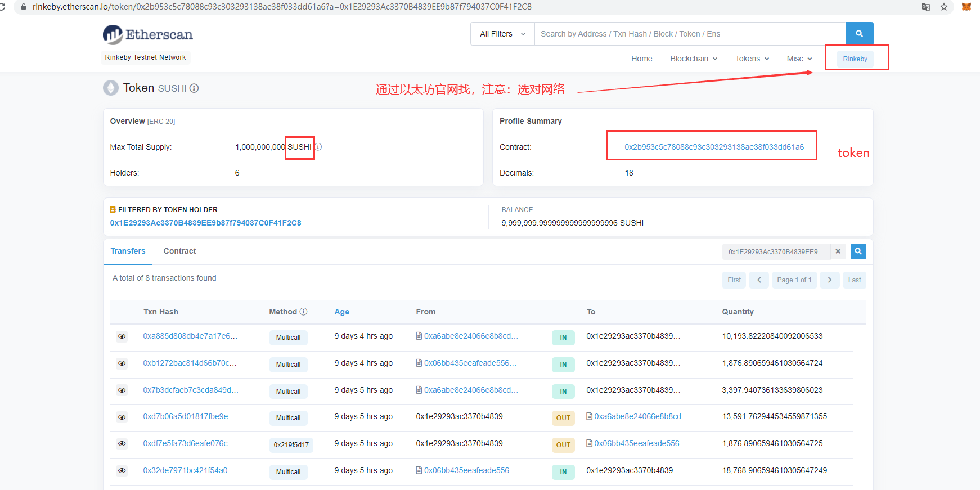Click the Method column help icon
The width and height of the screenshot is (980, 490).
click(304, 312)
